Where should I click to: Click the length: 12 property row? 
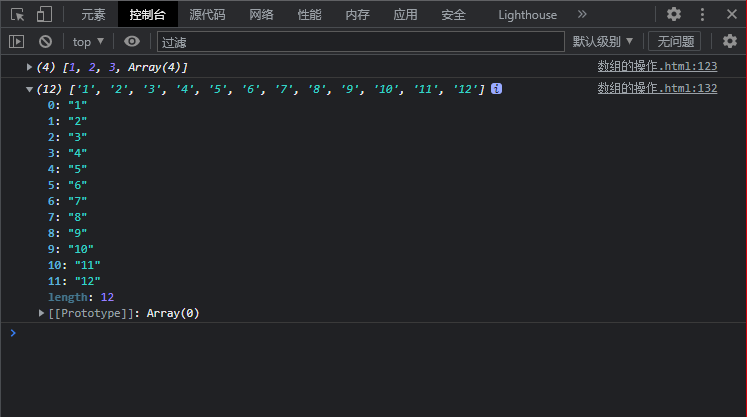click(81, 297)
